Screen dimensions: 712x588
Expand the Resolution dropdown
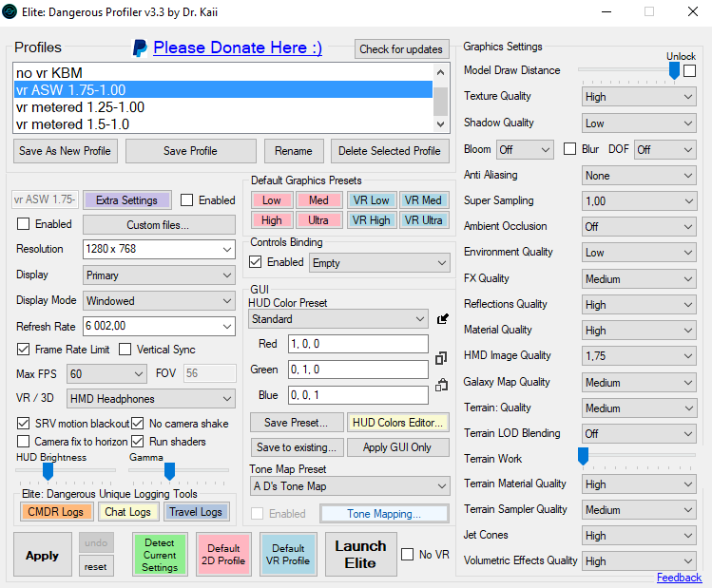pyautogui.click(x=159, y=249)
